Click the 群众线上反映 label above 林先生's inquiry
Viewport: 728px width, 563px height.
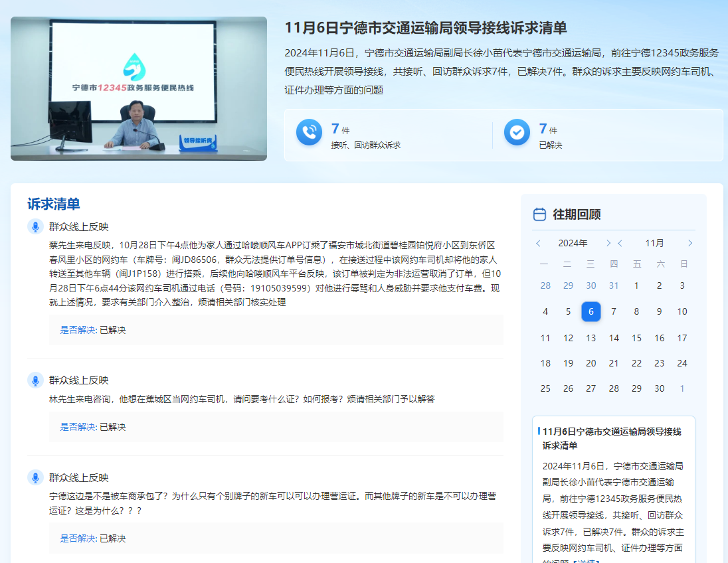tap(79, 380)
